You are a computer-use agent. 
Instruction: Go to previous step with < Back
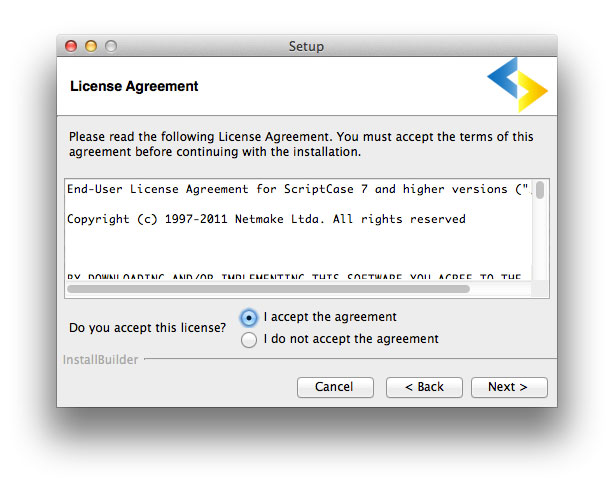[424, 387]
